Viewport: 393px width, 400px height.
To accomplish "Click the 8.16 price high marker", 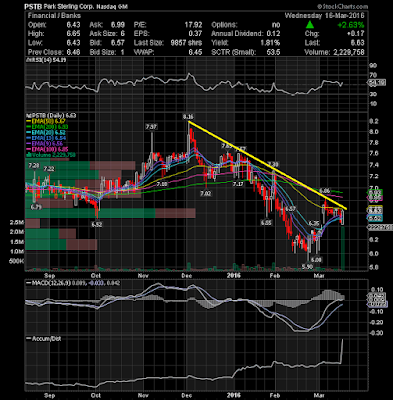I will (188, 117).
